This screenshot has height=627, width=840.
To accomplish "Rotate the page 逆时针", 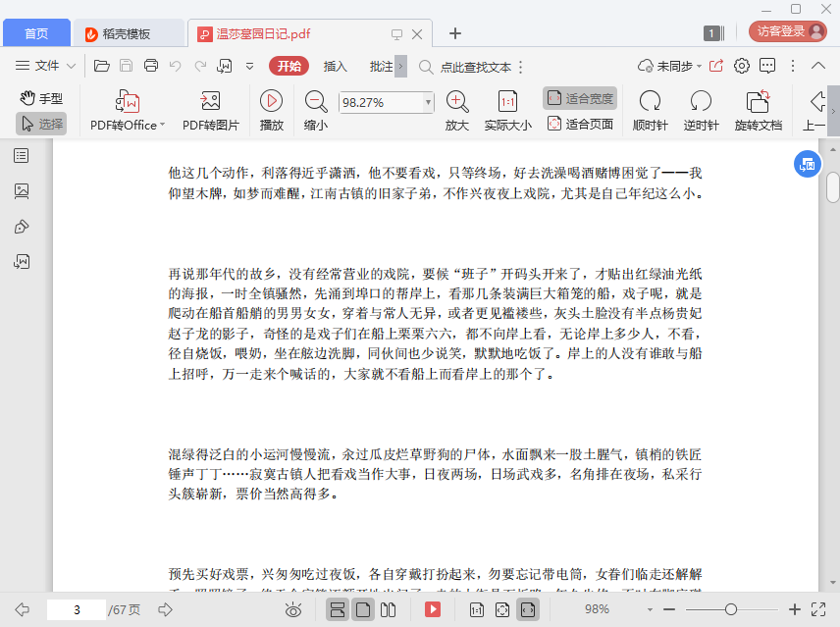I will [x=701, y=110].
